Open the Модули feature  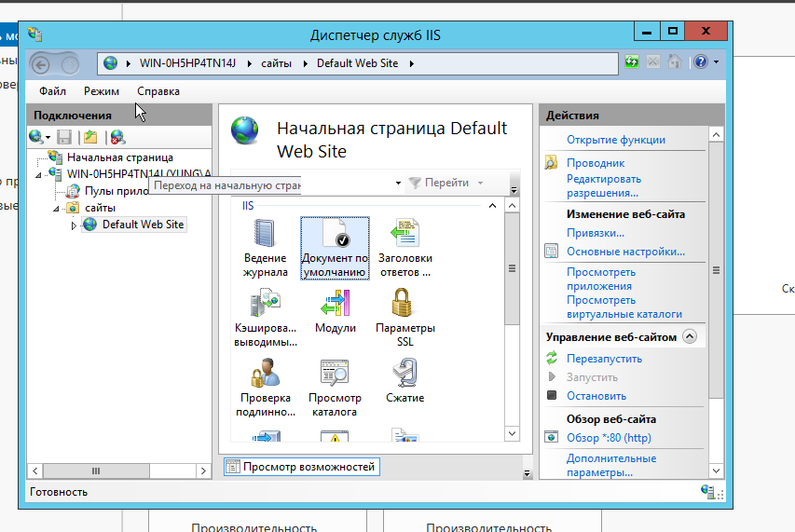pos(336,311)
